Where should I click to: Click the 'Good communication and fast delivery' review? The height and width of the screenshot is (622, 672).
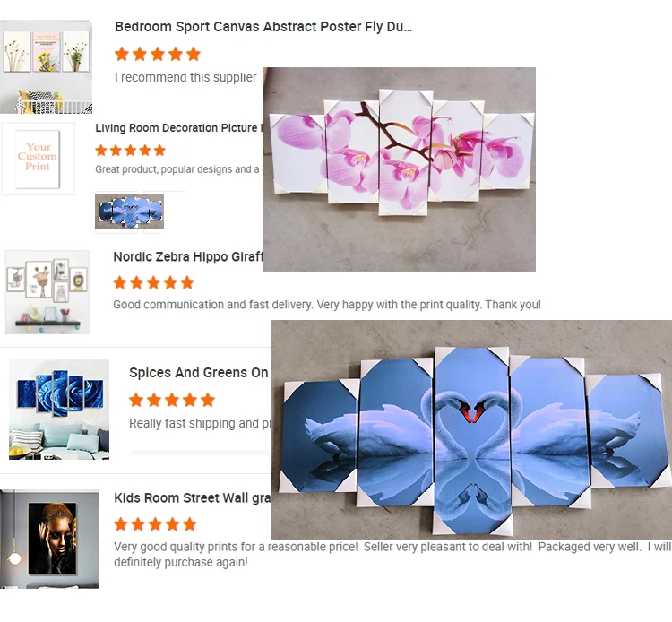click(x=327, y=305)
